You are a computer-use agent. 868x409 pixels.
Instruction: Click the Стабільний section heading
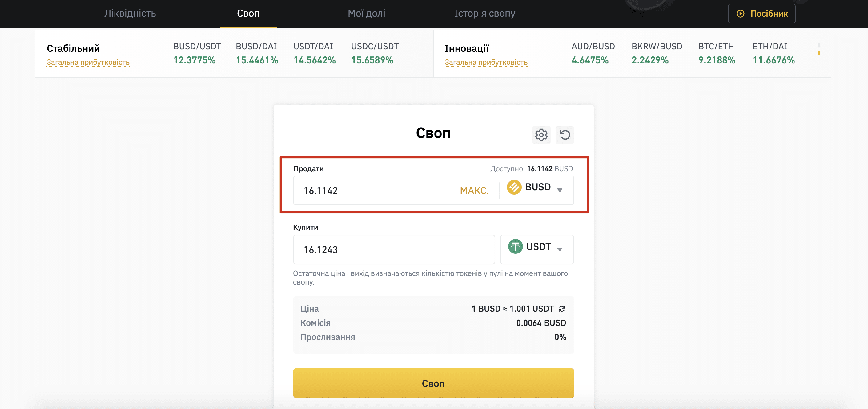click(73, 49)
